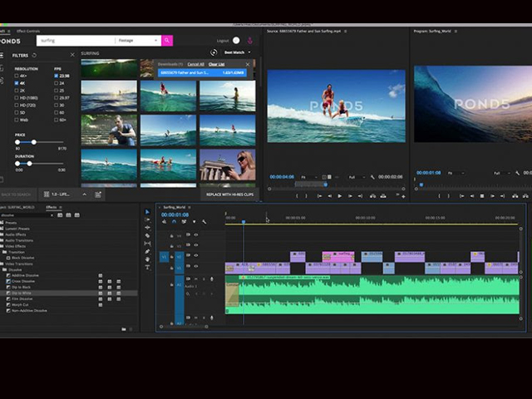This screenshot has width=532, height=399.
Task: Go to In point in Program monitor
Action: (461, 196)
